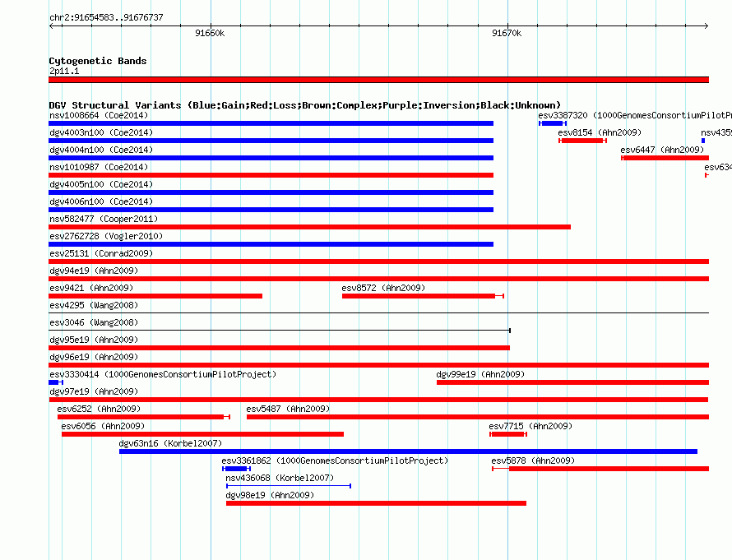Select dgv94e19 (Ahn2009) variant label
732x560 pixels.
[x=94, y=271]
